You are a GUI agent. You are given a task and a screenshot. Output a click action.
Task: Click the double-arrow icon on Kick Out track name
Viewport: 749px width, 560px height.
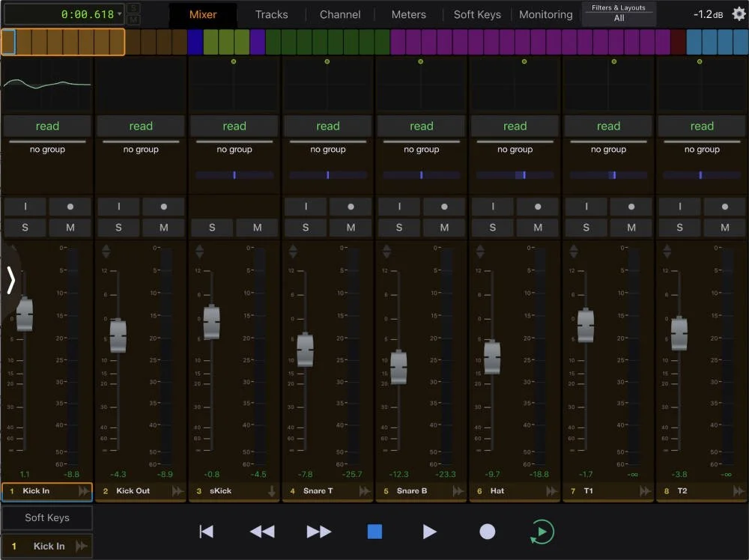click(x=178, y=491)
